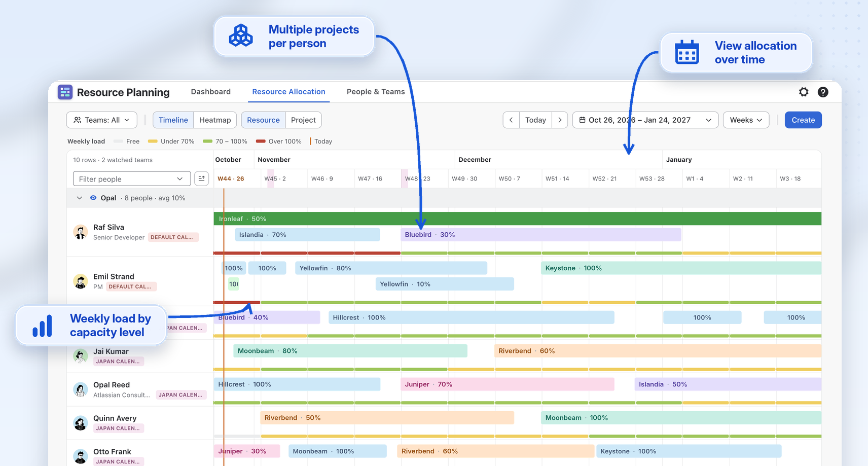Image resolution: width=868 pixels, height=466 pixels.
Task: Open Emil Strand's profile name
Action: (x=114, y=276)
